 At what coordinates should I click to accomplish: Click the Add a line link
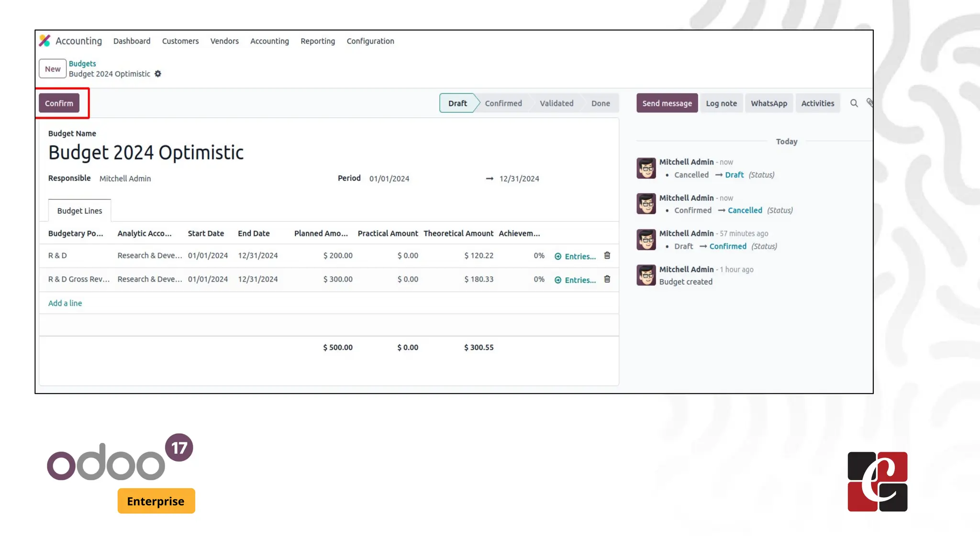pyautogui.click(x=65, y=303)
